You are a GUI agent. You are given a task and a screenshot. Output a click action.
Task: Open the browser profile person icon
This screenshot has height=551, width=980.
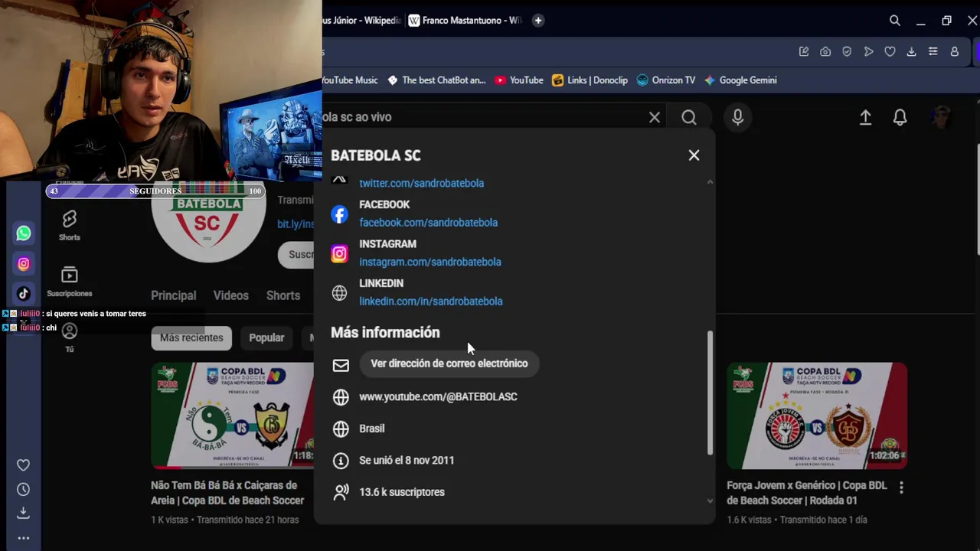(955, 52)
